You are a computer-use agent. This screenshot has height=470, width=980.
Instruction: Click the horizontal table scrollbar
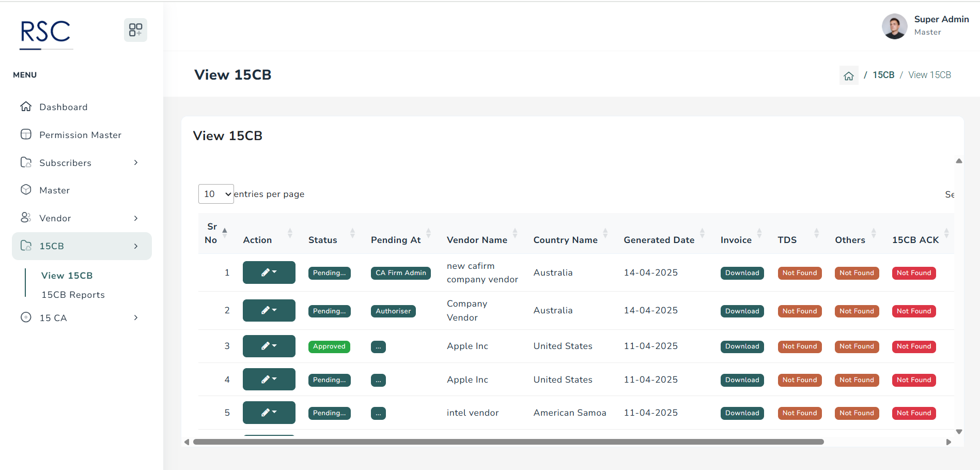[508, 442]
